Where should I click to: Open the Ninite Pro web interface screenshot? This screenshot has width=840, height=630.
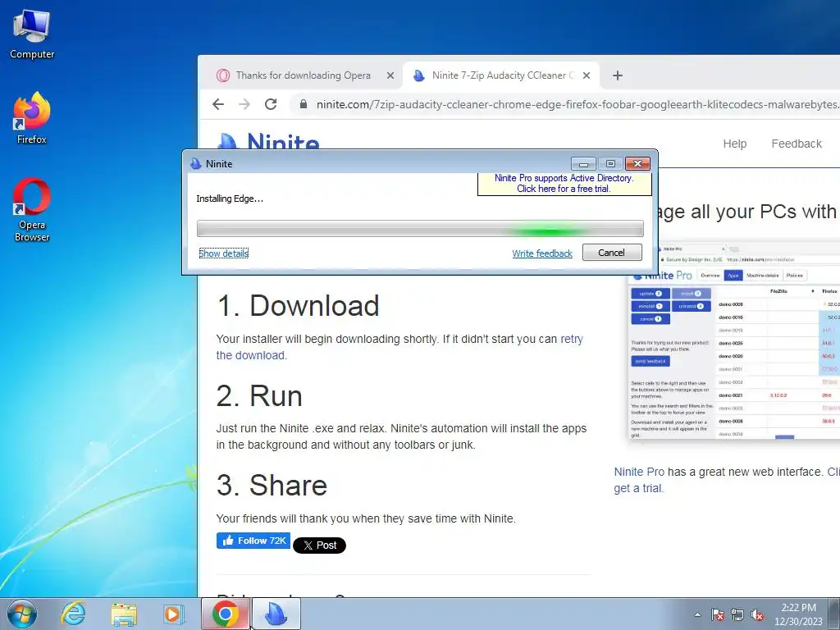pyautogui.click(x=734, y=341)
